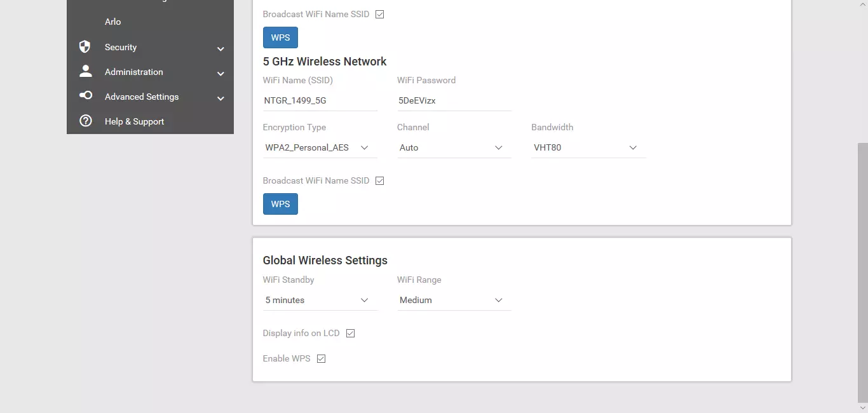Viewport: 868px width, 413px height.
Task: Open Help & Support menu item
Action: tap(150, 121)
